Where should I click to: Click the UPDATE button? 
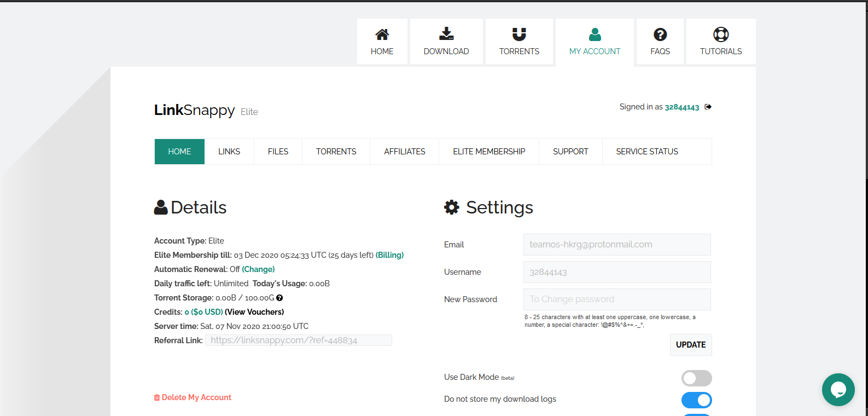click(691, 345)
